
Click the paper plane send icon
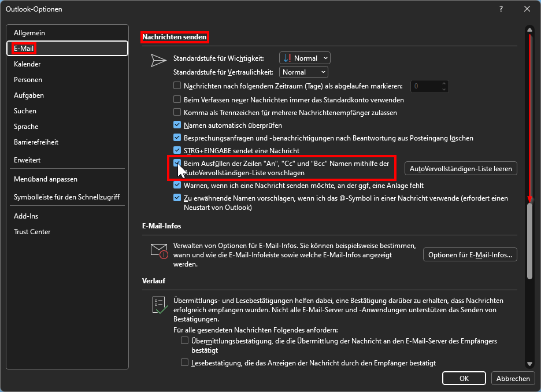point(158,60)
